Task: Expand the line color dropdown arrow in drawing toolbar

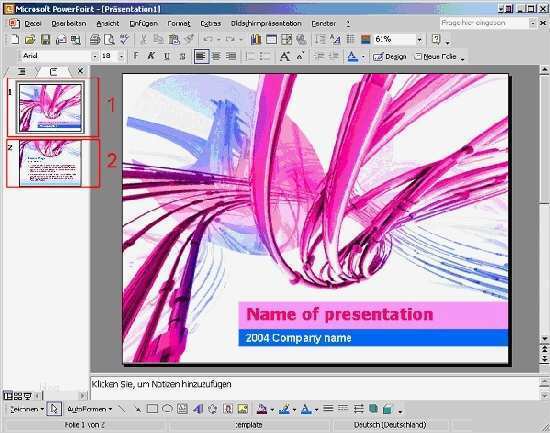Action: click(294, 409)
